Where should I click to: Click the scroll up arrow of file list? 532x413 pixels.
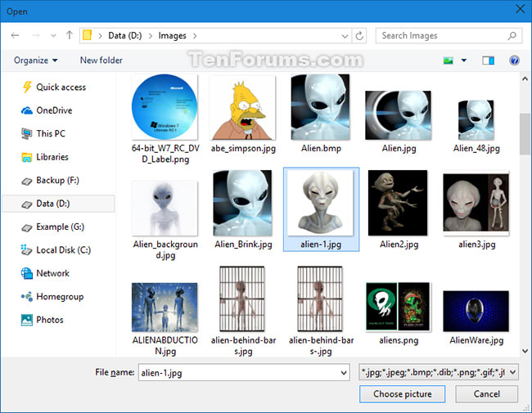(525, 79)
